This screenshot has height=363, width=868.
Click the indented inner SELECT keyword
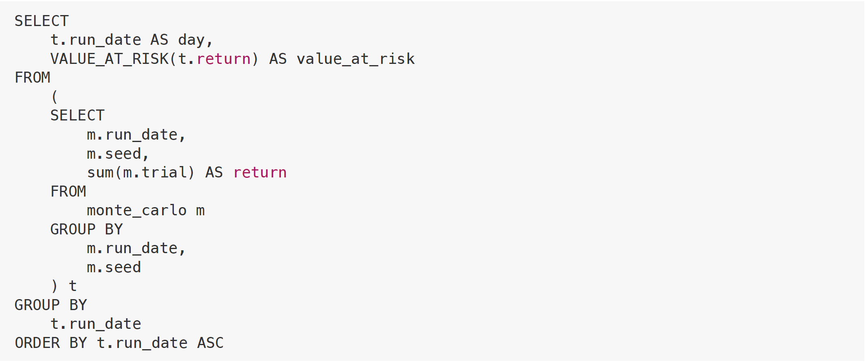tap(77, 116)
